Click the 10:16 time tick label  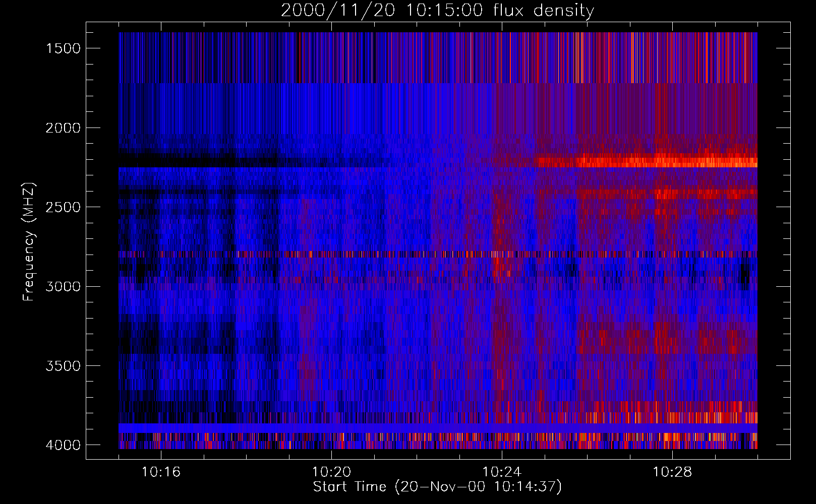click(161, 472)
